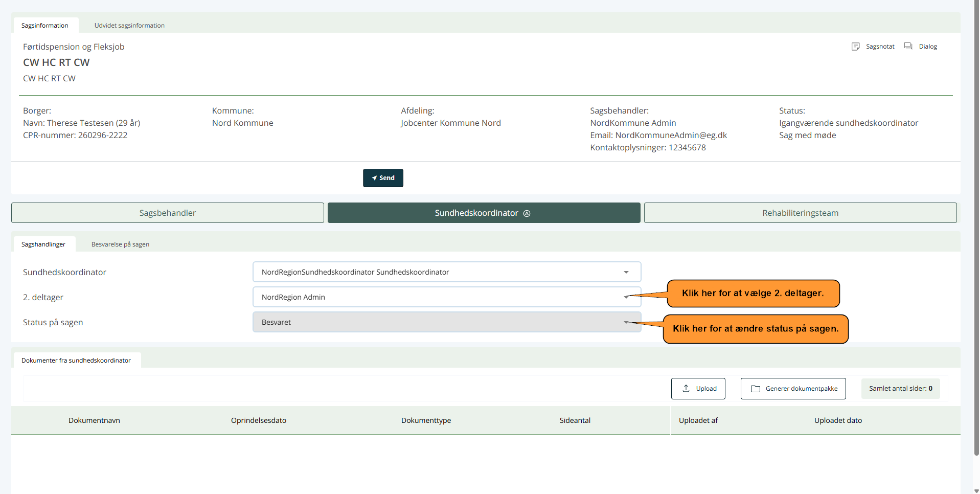Image resolution: width=980 pixels, height=494 pixels.
Task: Select the Sagsinformation tab
Action: 45,26
